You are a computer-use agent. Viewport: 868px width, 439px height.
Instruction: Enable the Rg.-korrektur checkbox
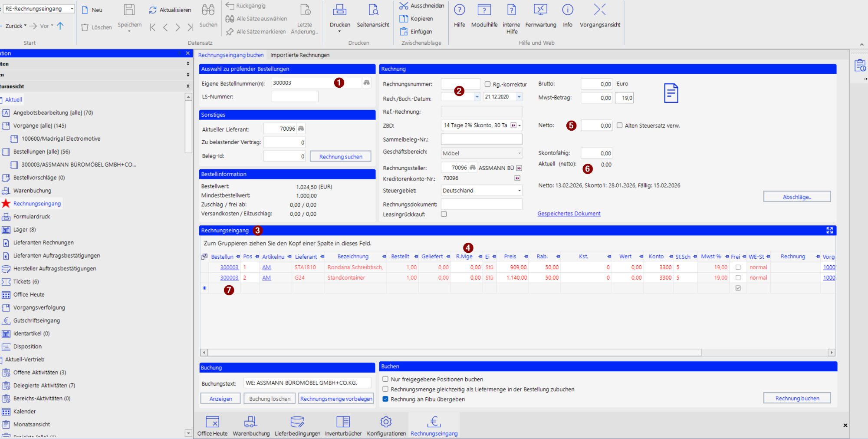coord(487,84)
